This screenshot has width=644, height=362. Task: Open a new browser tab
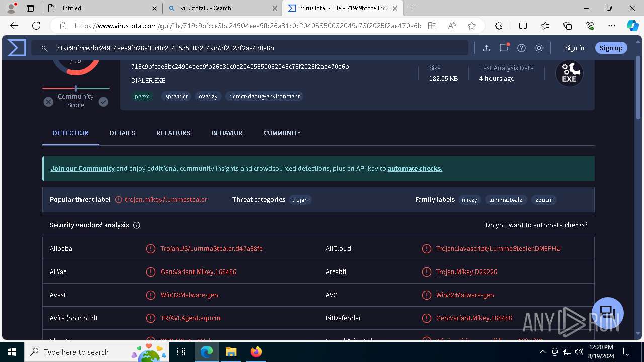pyautogui.click(x=412, y=8)
